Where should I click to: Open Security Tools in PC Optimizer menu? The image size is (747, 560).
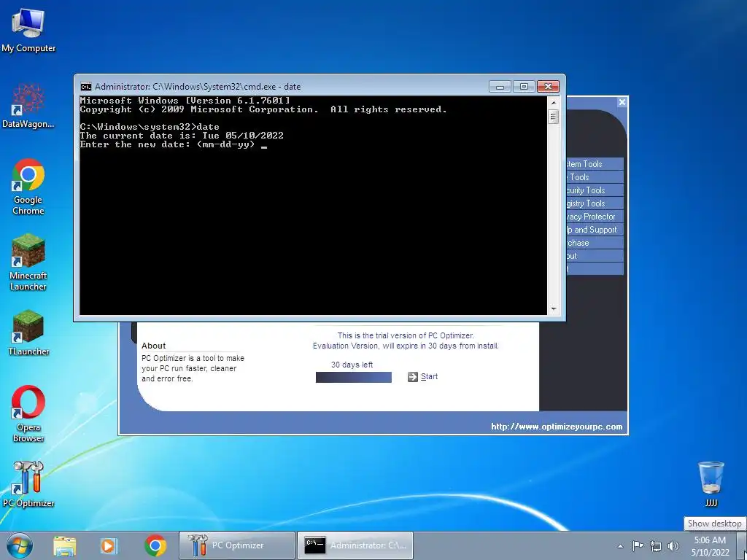[x=595, y=190]
